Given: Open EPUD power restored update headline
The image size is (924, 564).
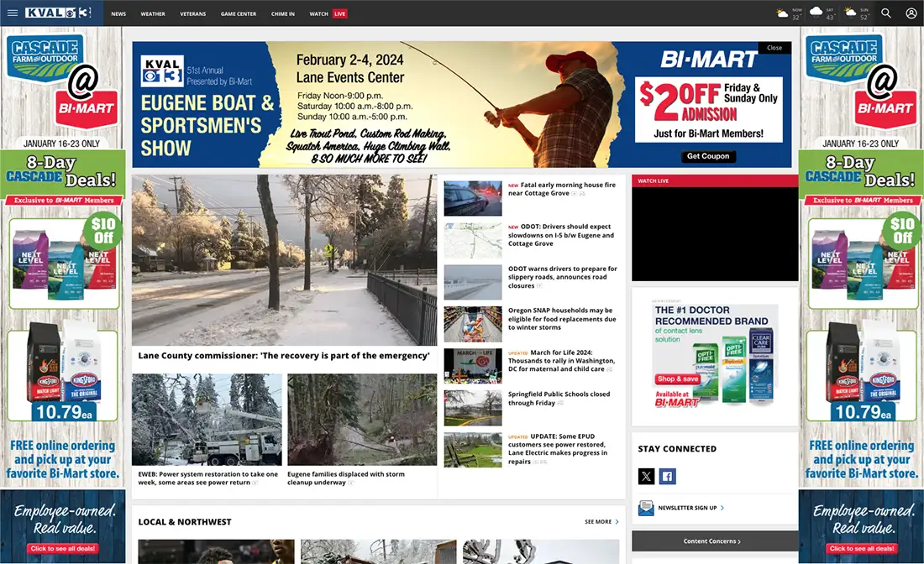Looking at the screenshot, I should pos(558,449).
